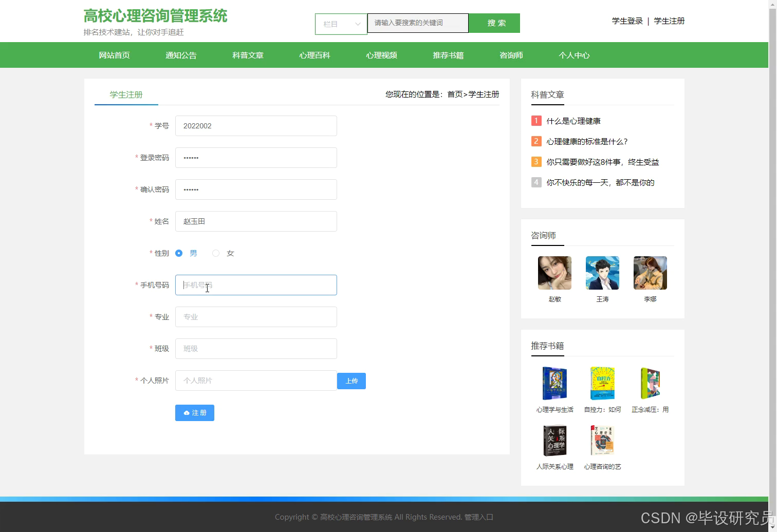Select the 男 gender radio button
This screenshot has height=532, width=777.
pyautogui.click(x=179, y=253)
